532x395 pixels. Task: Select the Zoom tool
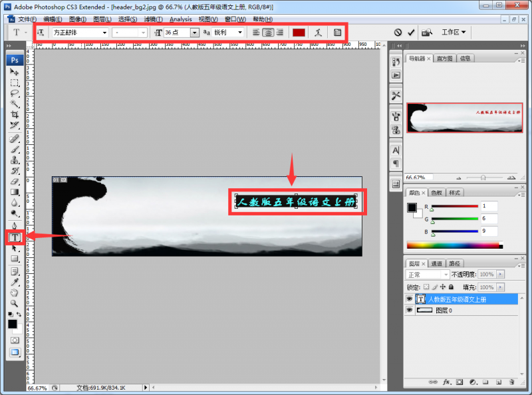tap(14, 303)
